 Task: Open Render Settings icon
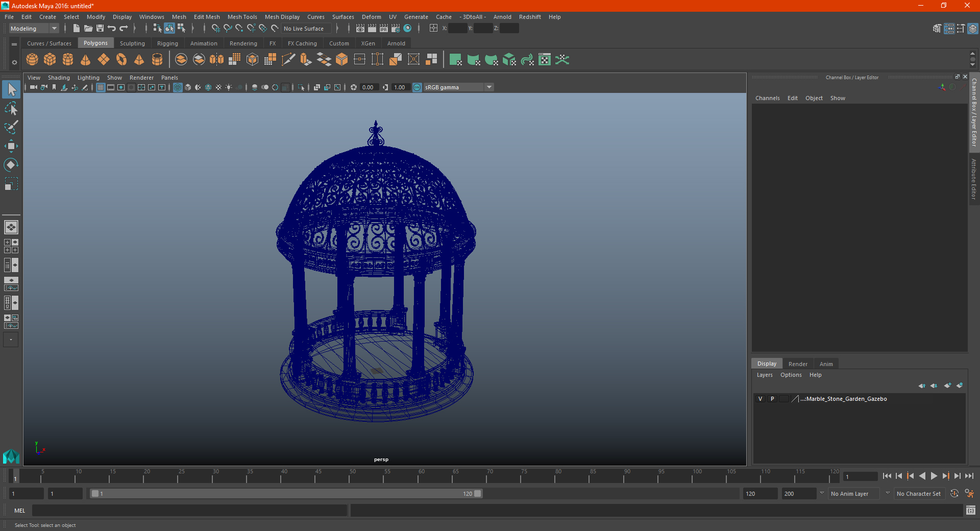click(x=396, y=28)
